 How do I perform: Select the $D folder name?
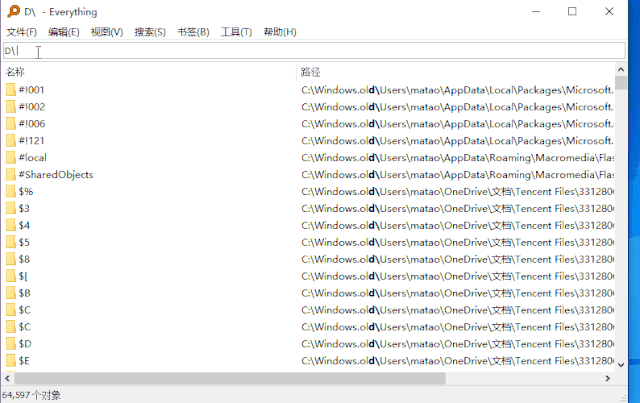(25, 344)
